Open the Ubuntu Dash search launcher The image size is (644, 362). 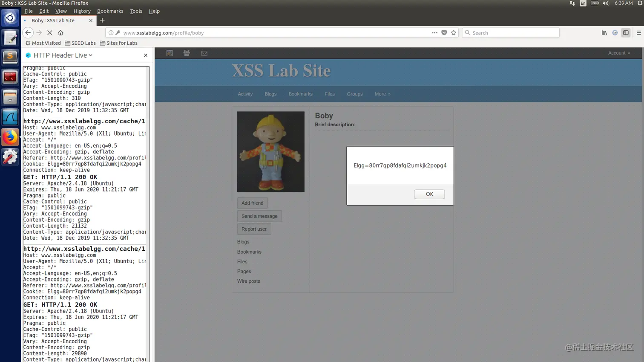pyautogui.click(x=10, y=18)
